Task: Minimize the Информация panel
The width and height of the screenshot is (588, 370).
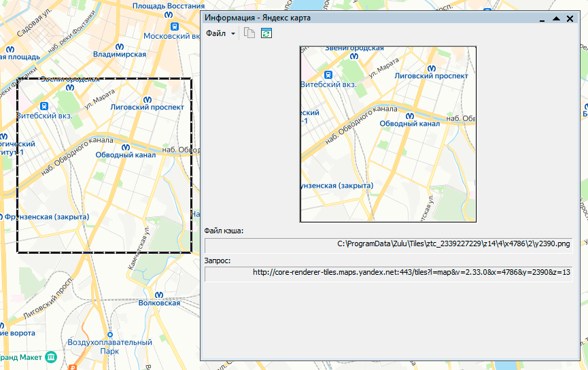Action: [542, 18]
